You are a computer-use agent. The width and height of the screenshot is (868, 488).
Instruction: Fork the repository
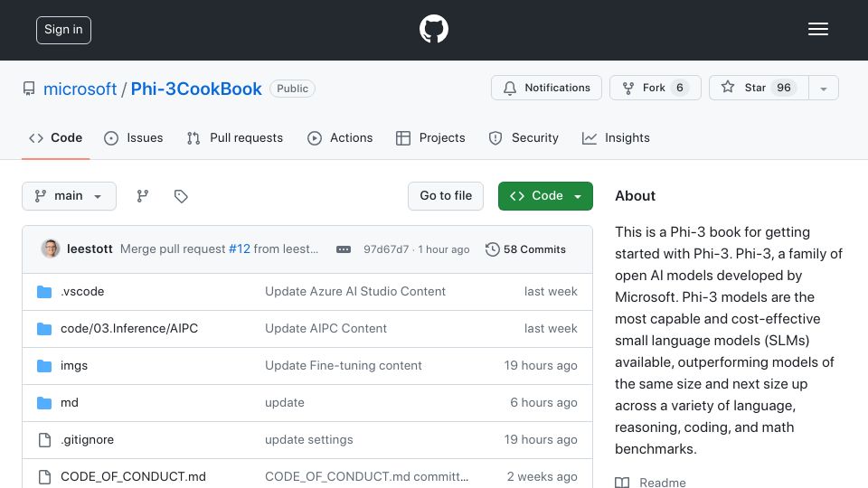655,88
